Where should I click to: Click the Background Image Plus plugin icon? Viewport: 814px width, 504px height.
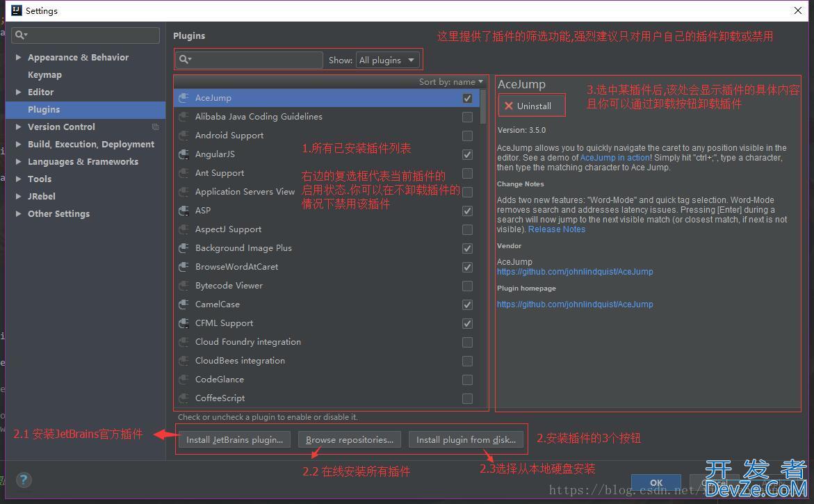pyautogui.click(x=184, y=248)
